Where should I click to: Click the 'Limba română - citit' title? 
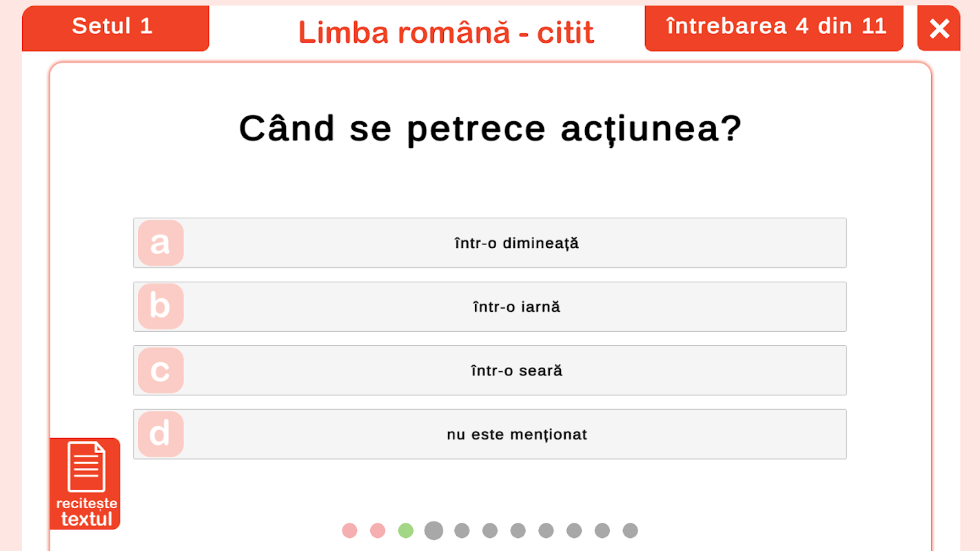[x=446, y=32]
